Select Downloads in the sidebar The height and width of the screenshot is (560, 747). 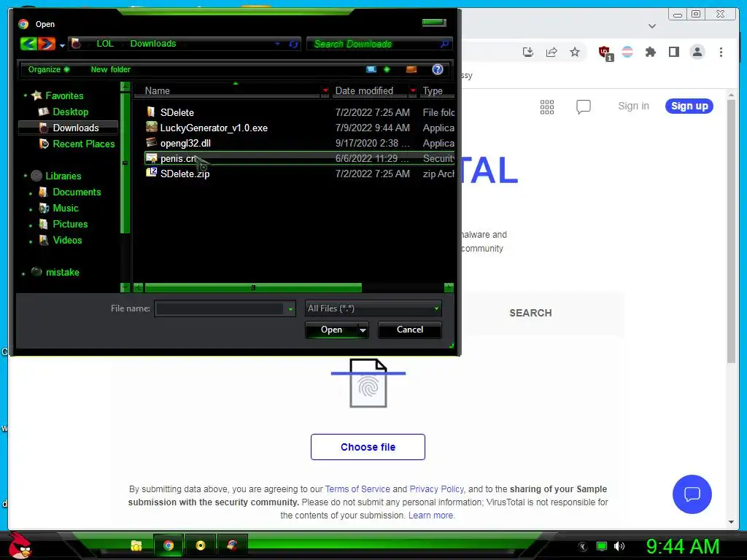coord(76,128)
